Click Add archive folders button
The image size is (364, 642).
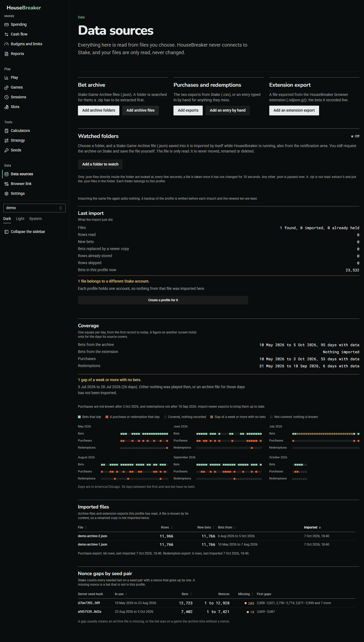(99, 111)
